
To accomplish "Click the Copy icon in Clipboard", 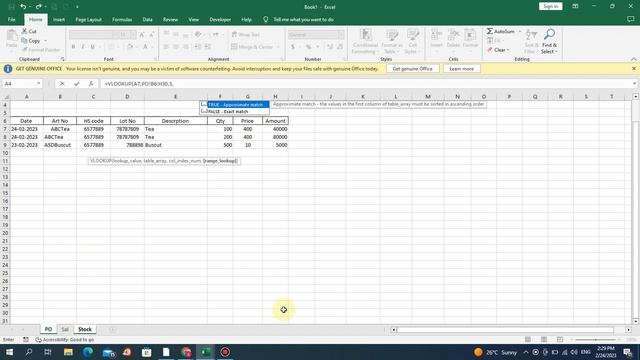I will pos(24,40).
